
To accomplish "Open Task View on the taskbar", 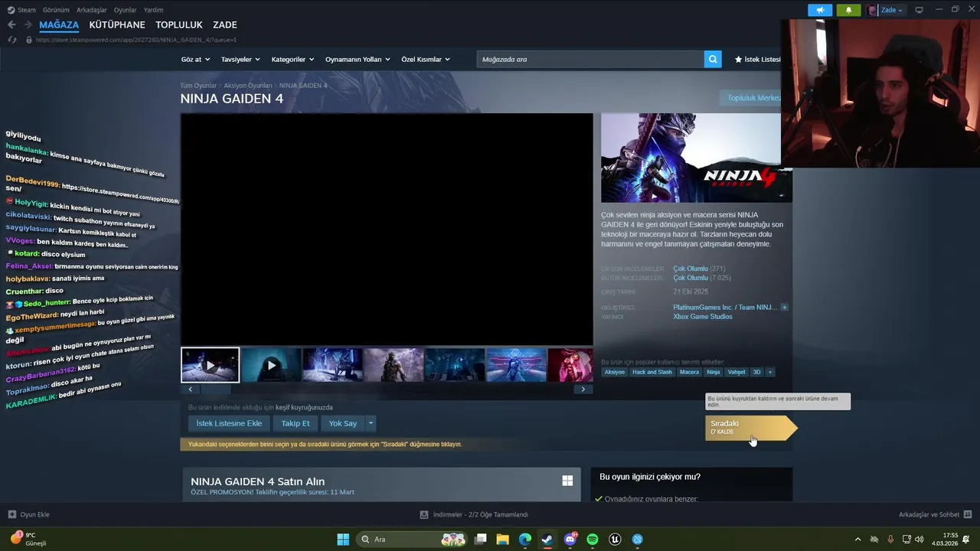I will (480, 540).
